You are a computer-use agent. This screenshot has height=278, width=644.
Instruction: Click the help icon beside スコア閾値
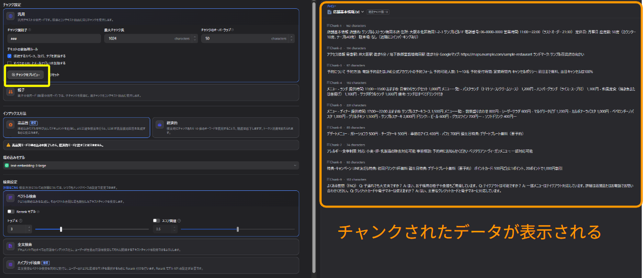(x=179, y=220)
